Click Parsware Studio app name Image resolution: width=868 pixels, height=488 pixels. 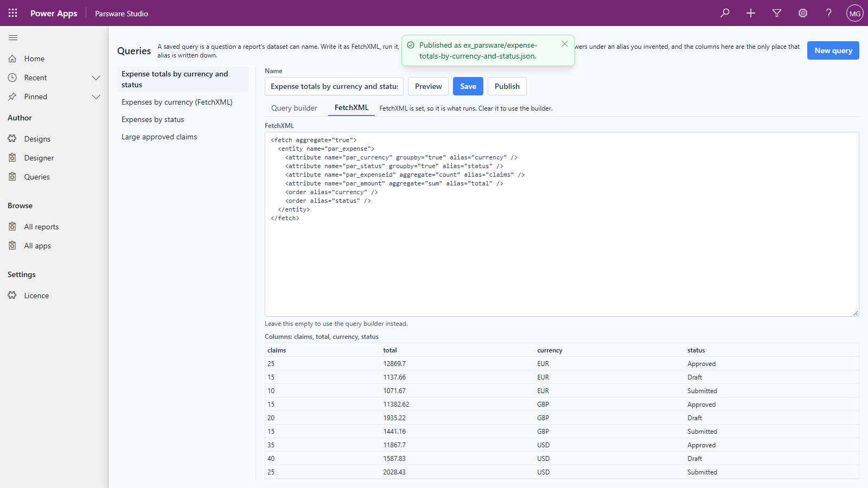point(122,14)
